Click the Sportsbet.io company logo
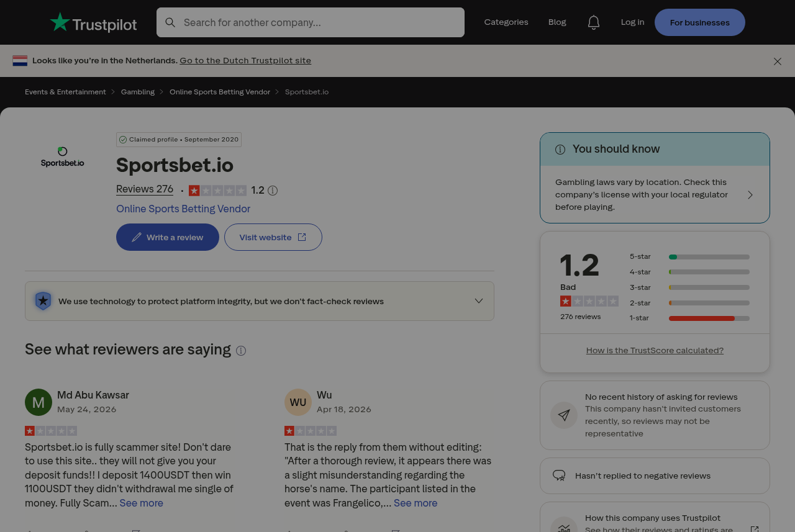This screenshot has width=795, height=532. pyautogui.click(x=63, y=157)
